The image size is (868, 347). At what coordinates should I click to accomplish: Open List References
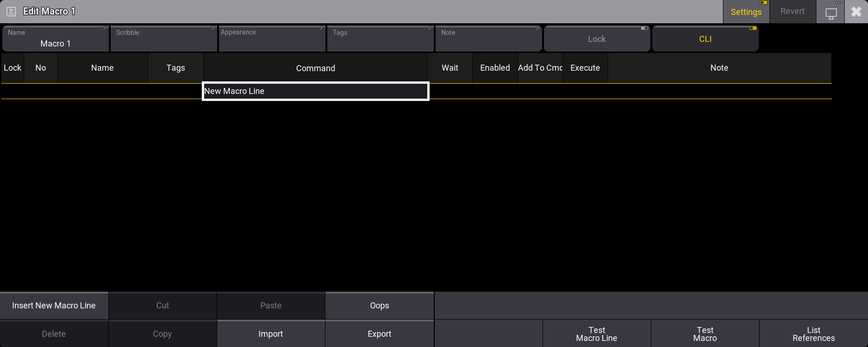click(x=813, y=334)
